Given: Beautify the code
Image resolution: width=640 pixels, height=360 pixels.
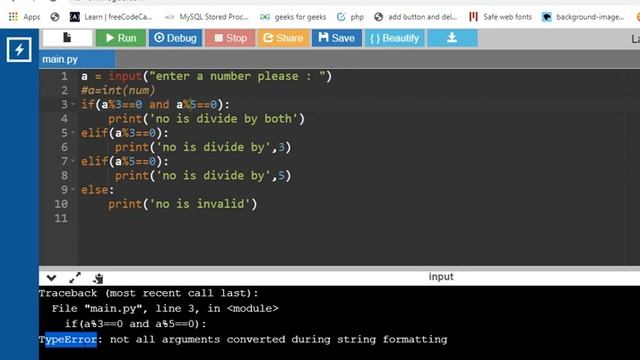Looking at the screenshot, I should pyautogui.click(x=395, y=38).
